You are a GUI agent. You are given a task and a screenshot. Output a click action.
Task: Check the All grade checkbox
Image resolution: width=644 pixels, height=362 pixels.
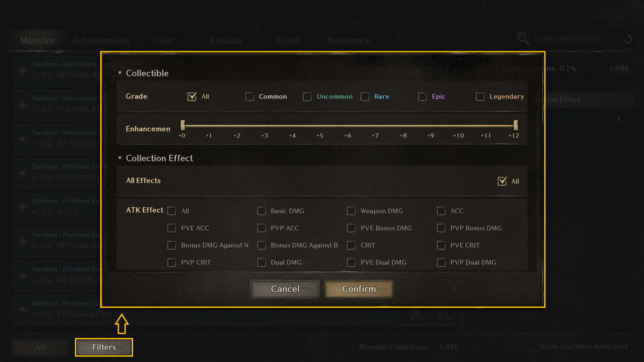(x=192, y=96)
